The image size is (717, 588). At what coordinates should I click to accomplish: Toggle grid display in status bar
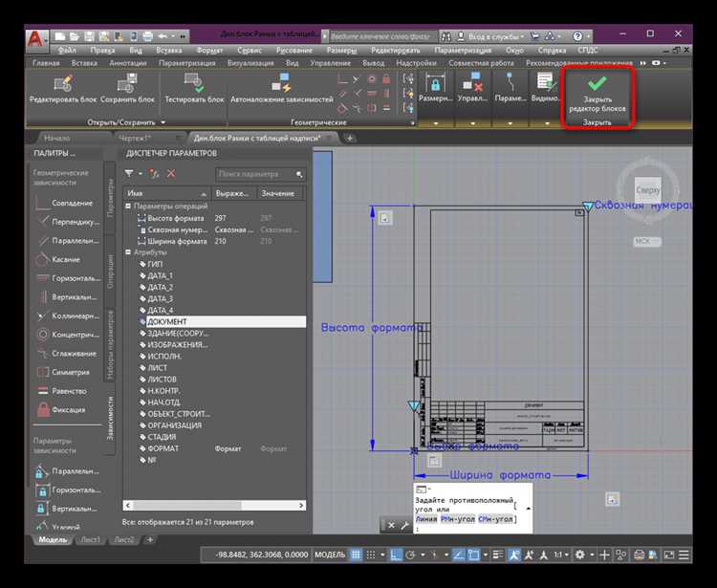tap(357, 555)
